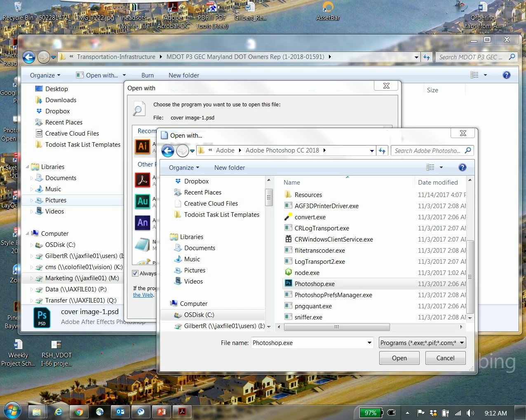The image size is (526, 420).
Task: Sort files by Date modified column header
Action: [438, 183]
